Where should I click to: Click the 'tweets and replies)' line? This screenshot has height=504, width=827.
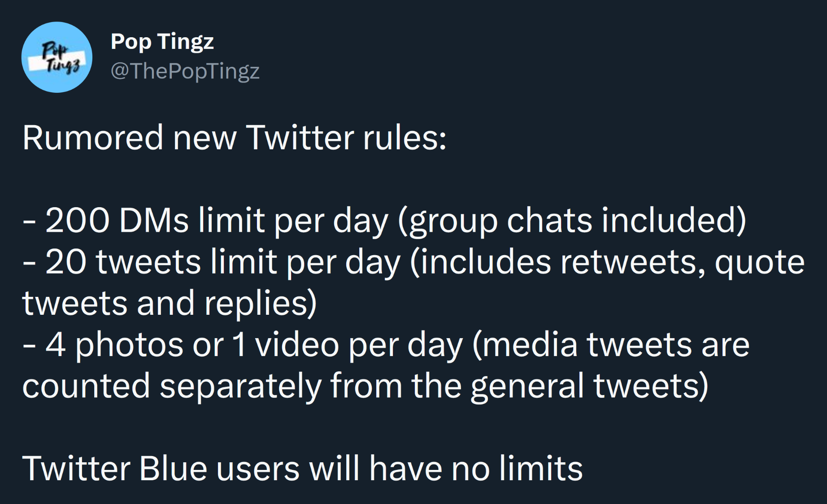(170, 304)
